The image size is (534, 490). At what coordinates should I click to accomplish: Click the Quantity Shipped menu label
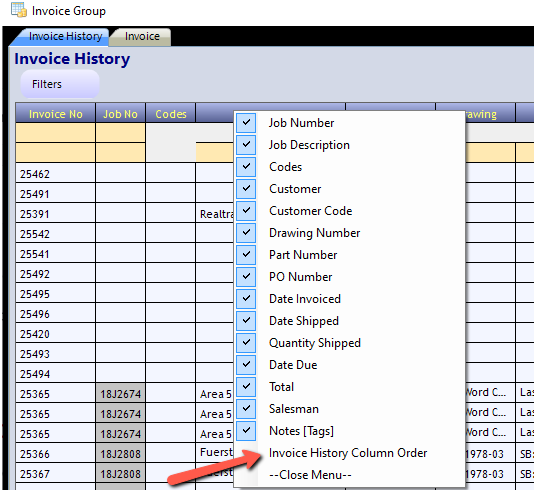point(315,343)
